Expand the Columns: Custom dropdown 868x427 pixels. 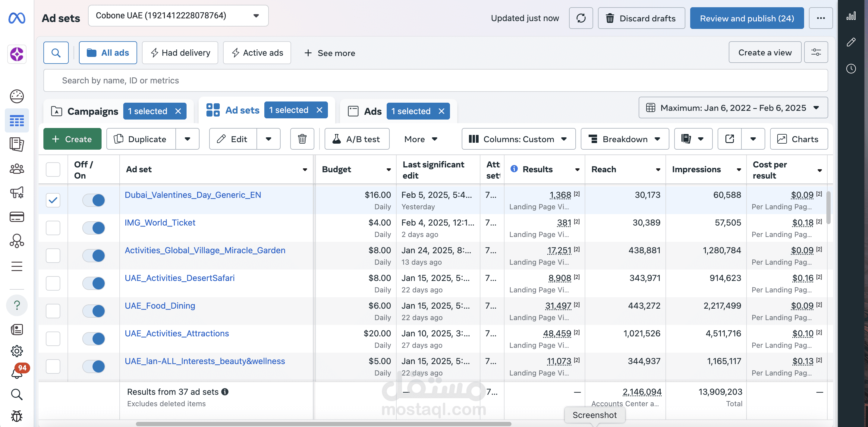click(518, 139)
